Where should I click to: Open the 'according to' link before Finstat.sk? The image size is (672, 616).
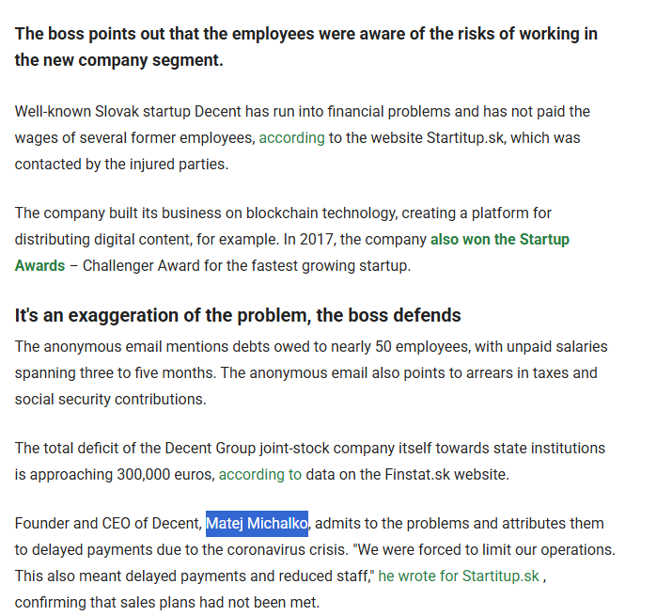[x=260, y=474]
